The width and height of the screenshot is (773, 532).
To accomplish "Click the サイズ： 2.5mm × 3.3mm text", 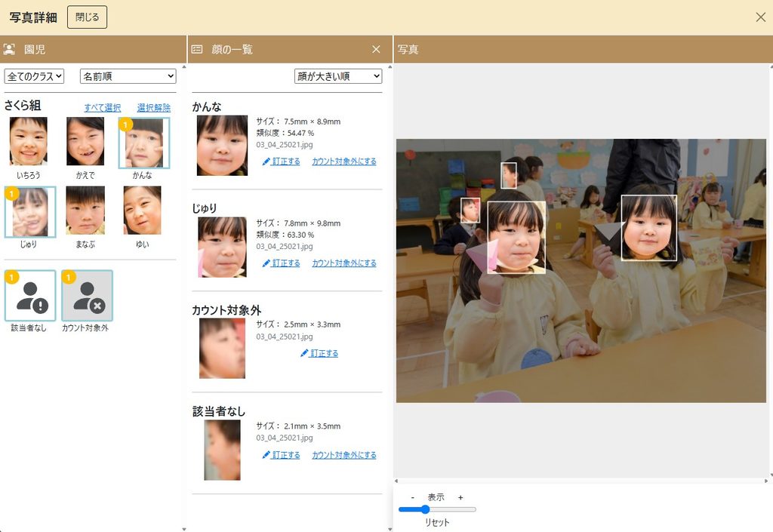I will [x=298, y=324].
